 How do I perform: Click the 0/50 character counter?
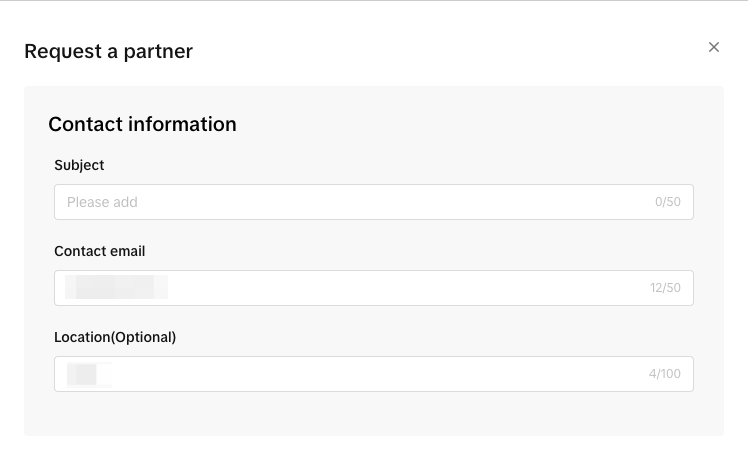(x=667, y=202)
